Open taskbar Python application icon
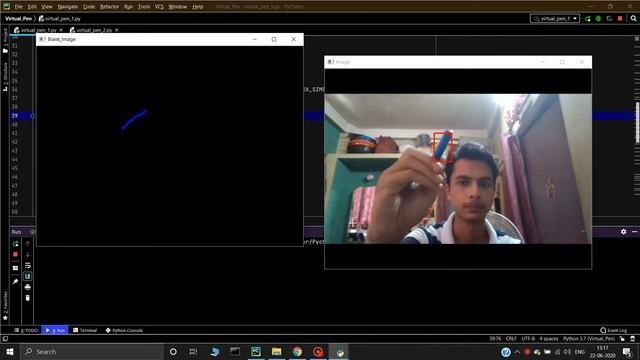The image size is (640, 360). point(340,351)
